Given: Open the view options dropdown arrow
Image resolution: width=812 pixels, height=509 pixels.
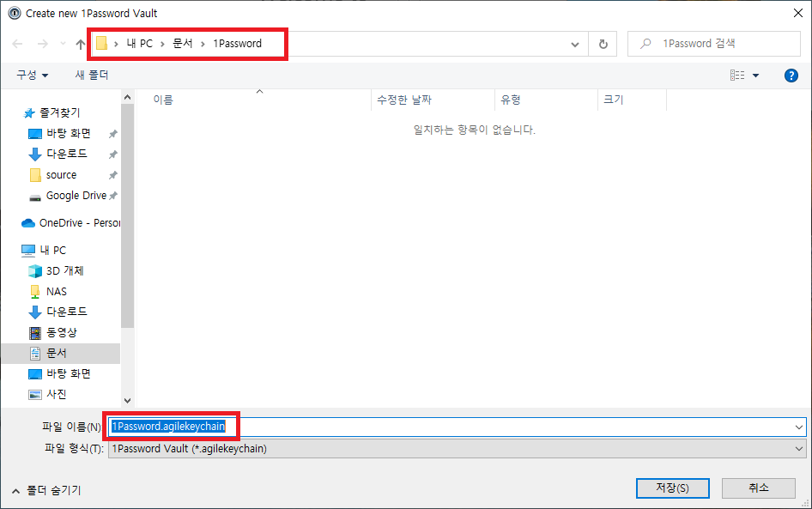Looking at the screenshot, I should click(755, 76).
